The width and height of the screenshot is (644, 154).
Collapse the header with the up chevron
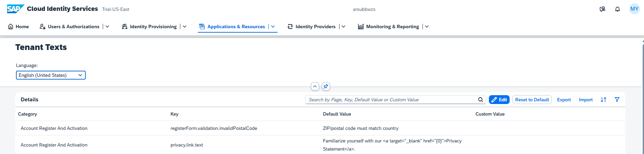[x=315, y=86]
